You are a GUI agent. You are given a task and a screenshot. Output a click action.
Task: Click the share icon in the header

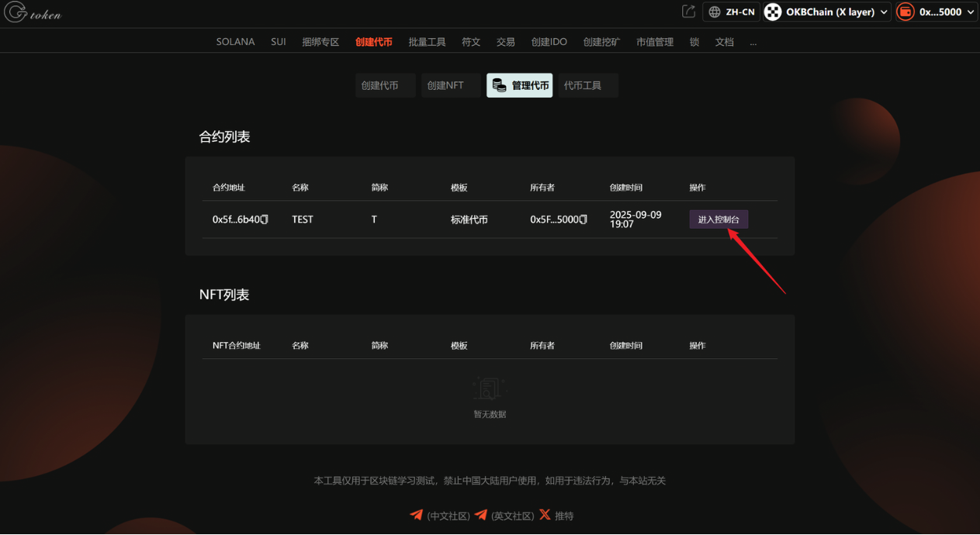(x=688, y=12)
